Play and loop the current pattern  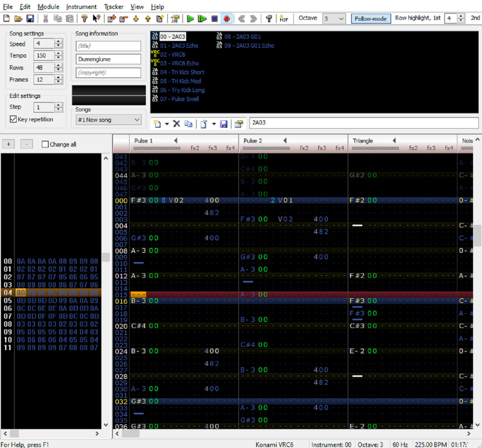point(202,18)
